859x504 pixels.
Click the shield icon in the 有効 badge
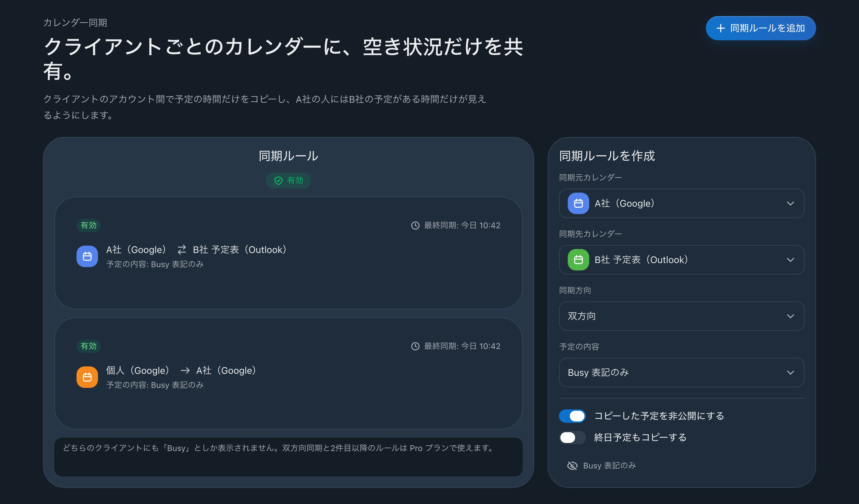278,181
